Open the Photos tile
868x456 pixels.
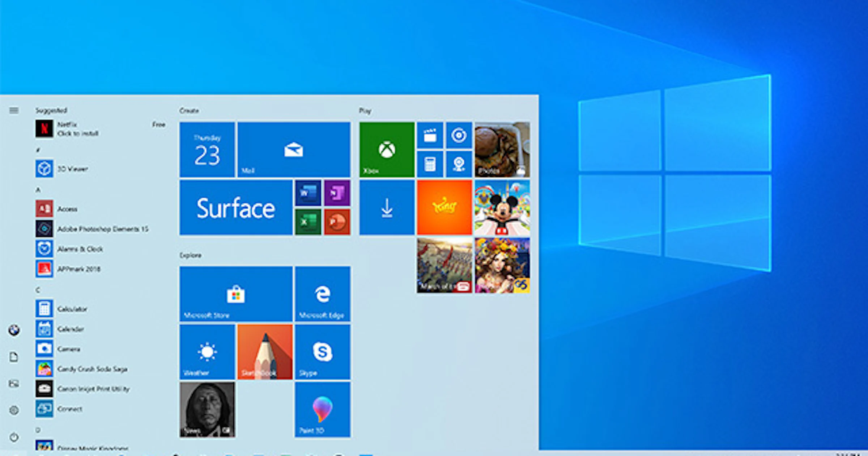pos(502,150)
